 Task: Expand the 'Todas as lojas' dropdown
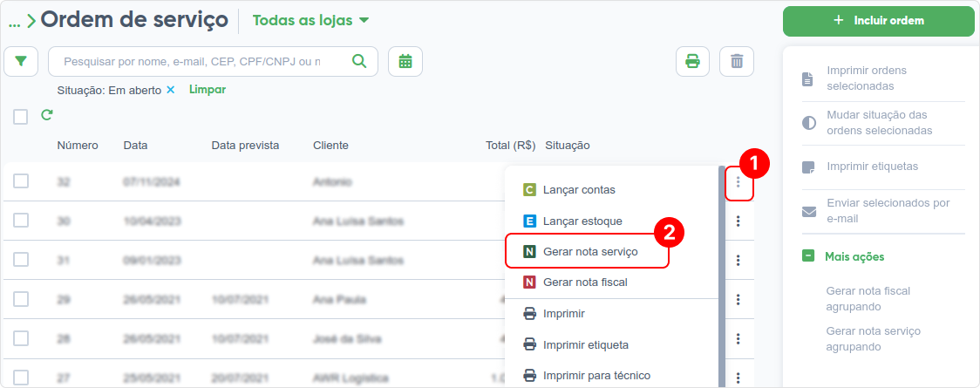[310, 20]
